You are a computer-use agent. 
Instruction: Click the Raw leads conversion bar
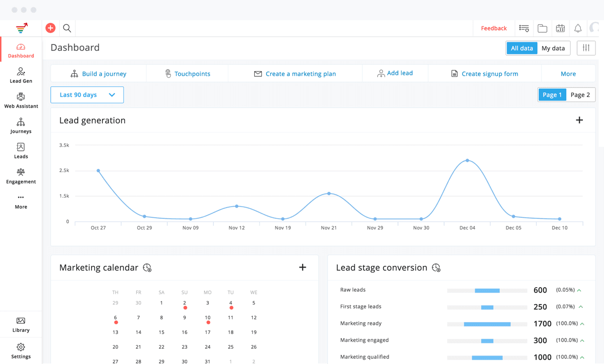(x=487, y=290)
